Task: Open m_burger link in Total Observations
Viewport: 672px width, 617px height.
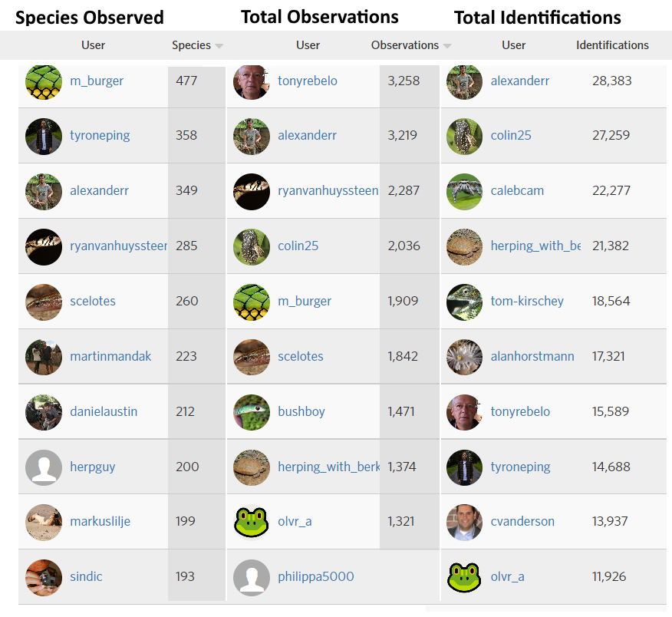Action: (x=305, y=302)
